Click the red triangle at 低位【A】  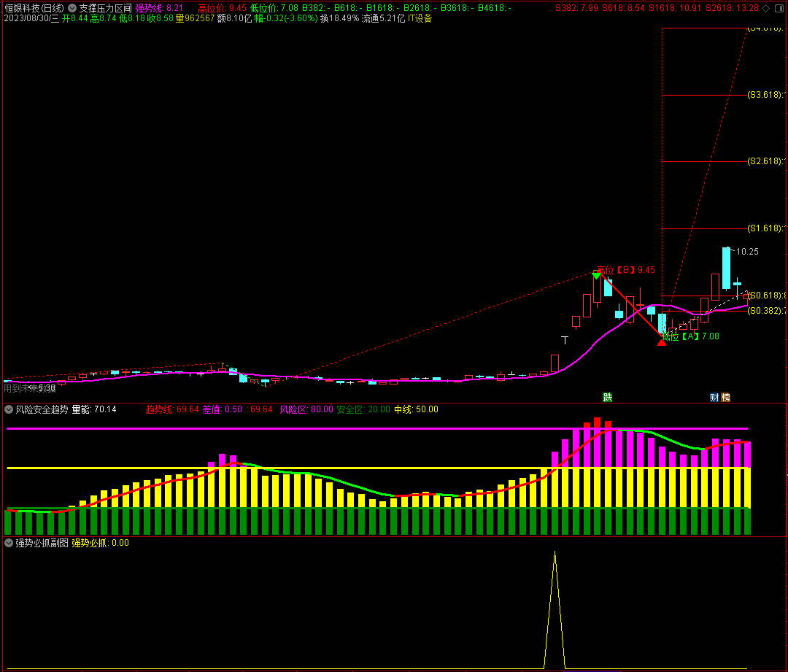(661, 342)
